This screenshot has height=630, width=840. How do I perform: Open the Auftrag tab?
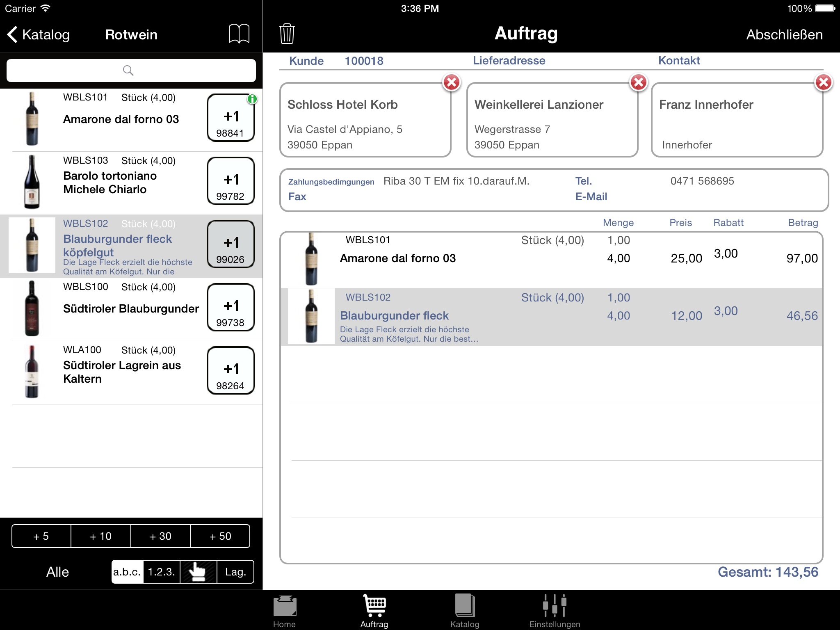pyautogui.click(x=374, y=611)
